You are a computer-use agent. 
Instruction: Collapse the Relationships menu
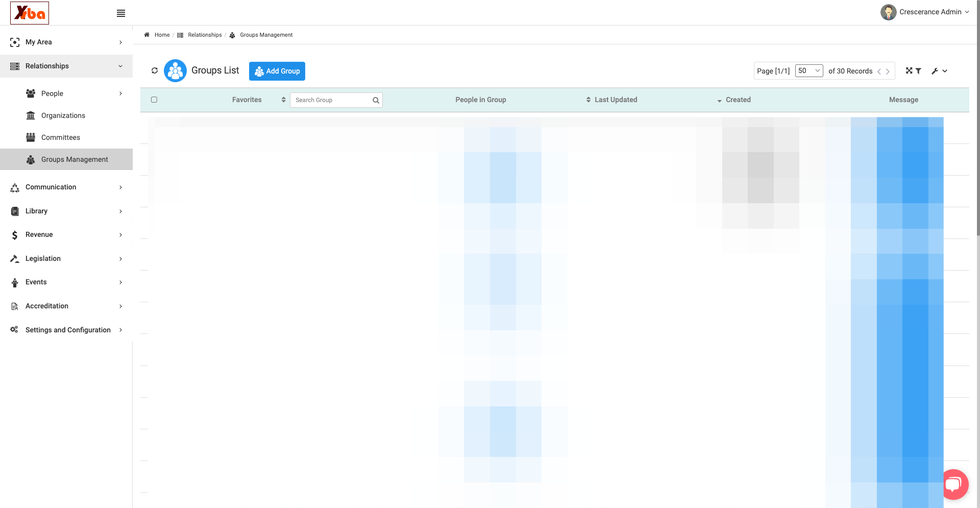pos(66,66)
